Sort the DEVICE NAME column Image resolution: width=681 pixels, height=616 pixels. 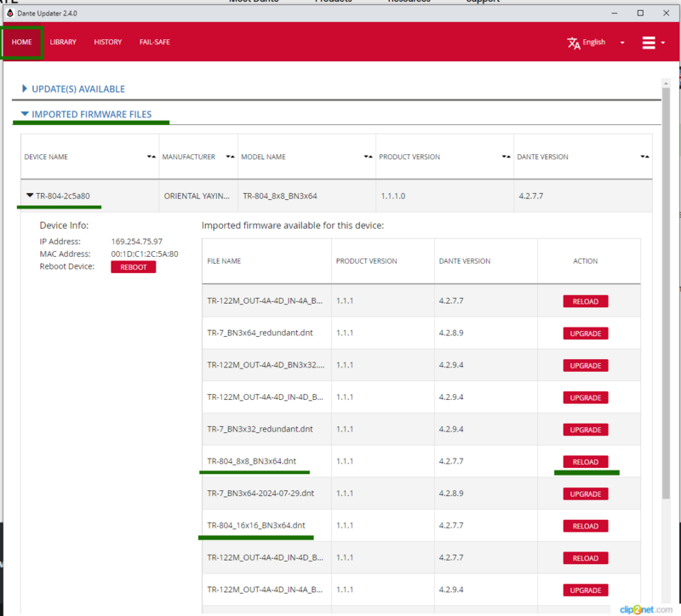[x=151, y=157]
